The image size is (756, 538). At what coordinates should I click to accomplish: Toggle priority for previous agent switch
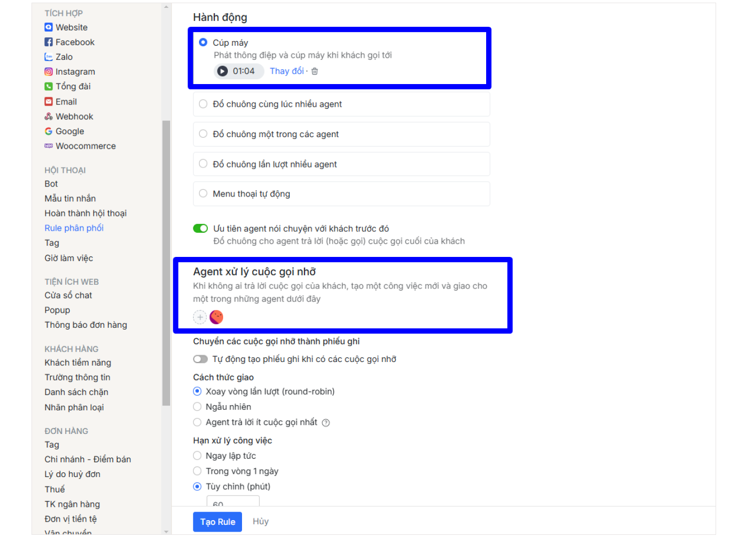(201, 229)
